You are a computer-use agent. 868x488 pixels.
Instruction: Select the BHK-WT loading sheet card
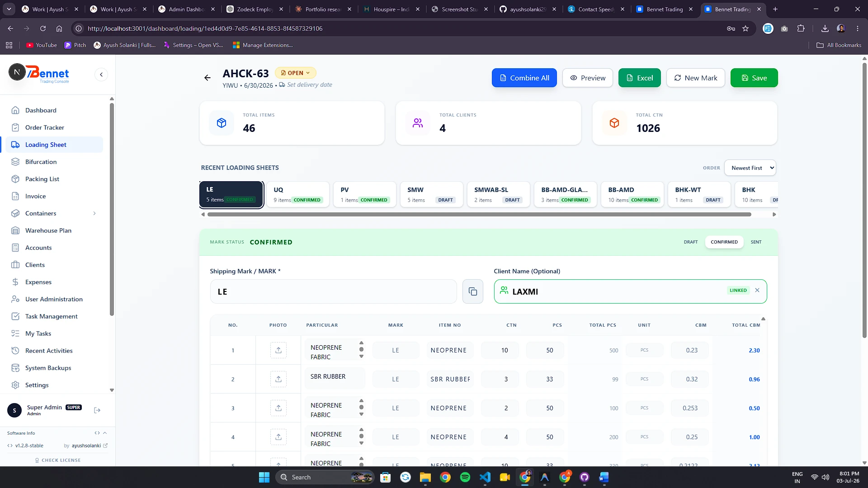(699, 194)
